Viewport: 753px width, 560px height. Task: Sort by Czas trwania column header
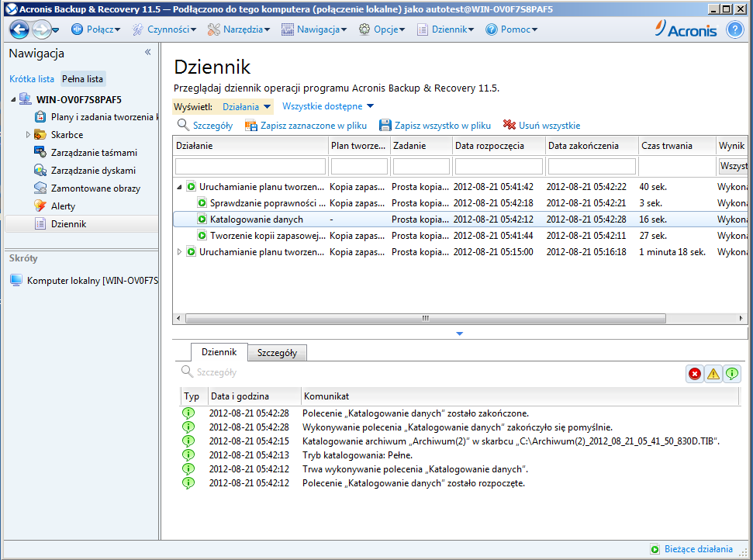click(x=676, y=146)
